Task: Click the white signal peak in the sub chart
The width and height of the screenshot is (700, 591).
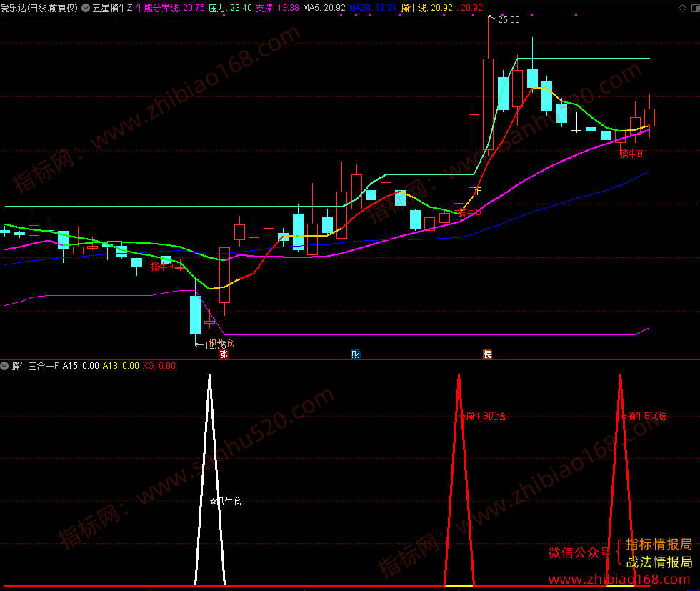Action: point(210,479)
